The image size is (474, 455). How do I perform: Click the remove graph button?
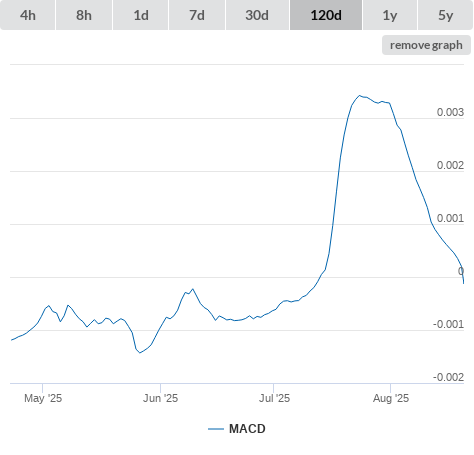pos(426,45)
